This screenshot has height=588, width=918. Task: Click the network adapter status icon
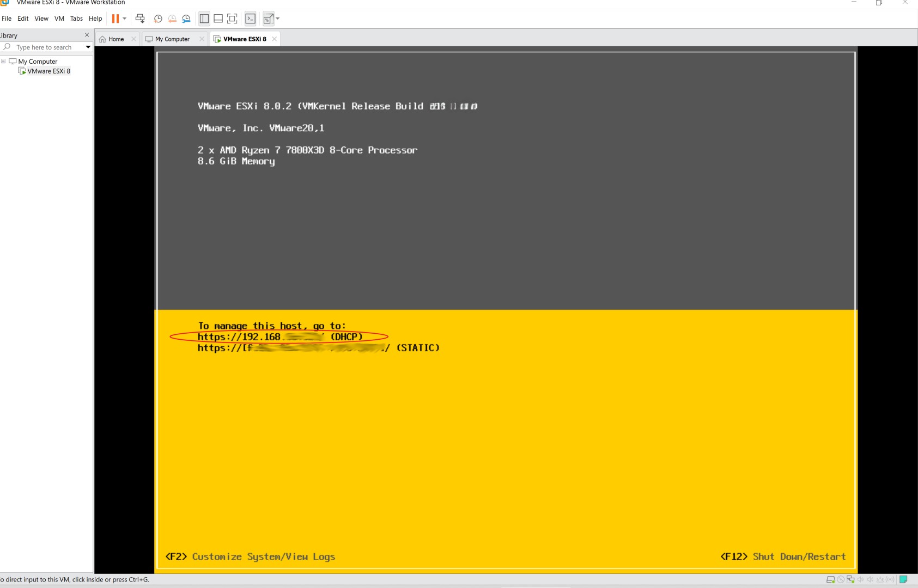850,579
